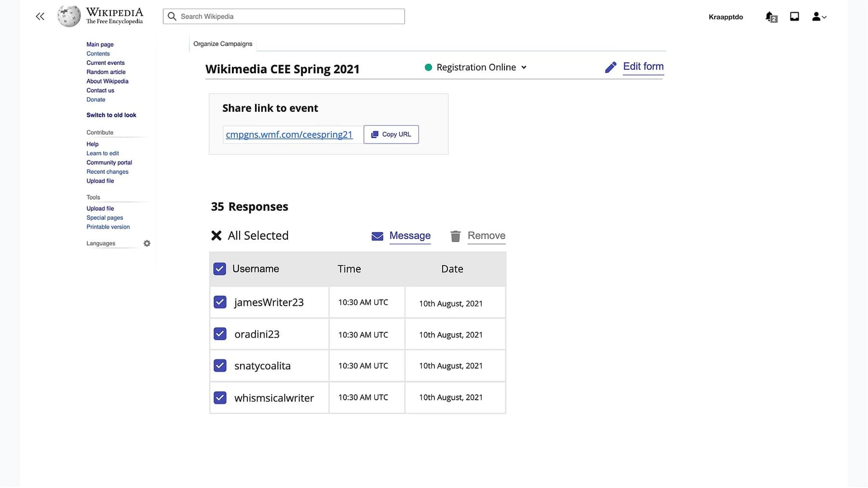Open Random article link

(x=106, y=72)
